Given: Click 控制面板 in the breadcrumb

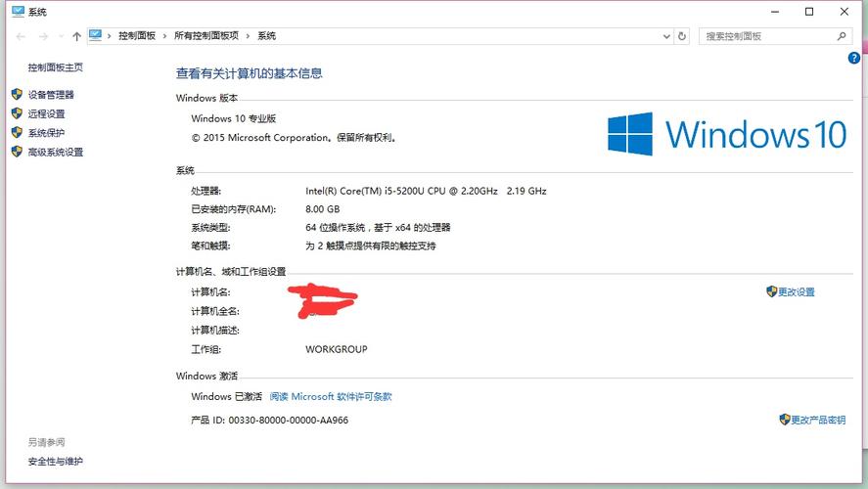Looking at the screenshot, I should click(137, 36).
